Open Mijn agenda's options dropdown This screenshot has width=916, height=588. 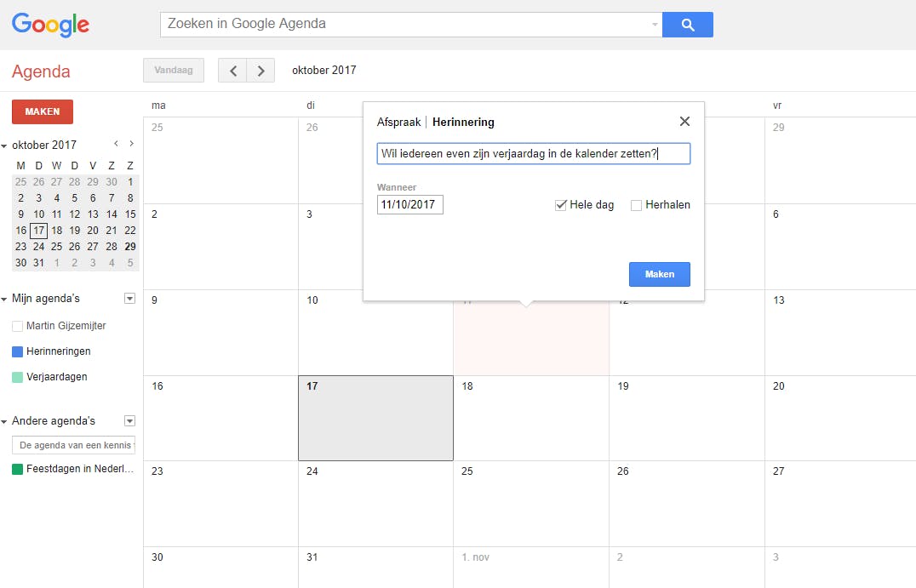click(x=129, y=299)
